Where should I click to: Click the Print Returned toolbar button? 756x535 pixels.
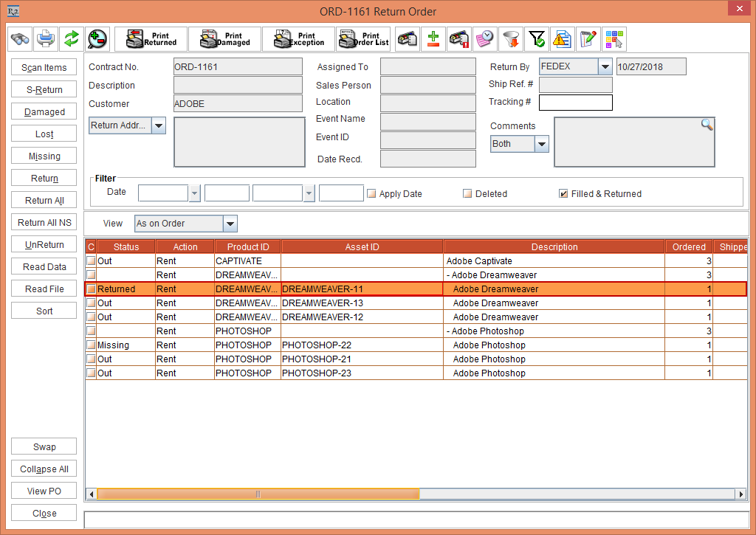click(x=151, y=39)
